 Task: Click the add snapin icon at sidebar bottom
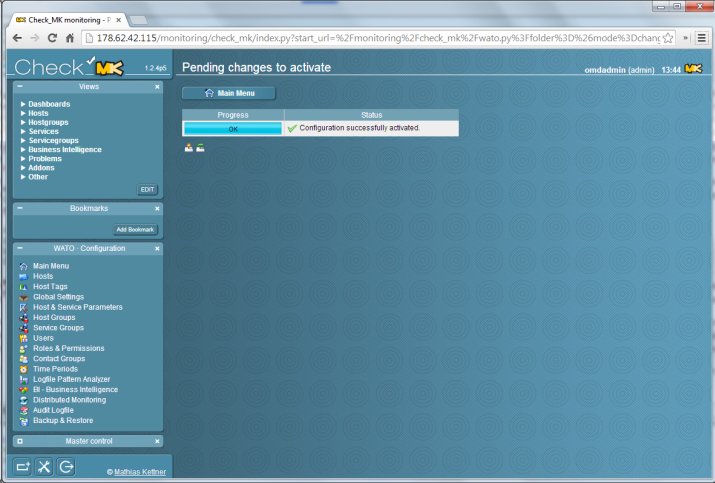click(22, 467)
